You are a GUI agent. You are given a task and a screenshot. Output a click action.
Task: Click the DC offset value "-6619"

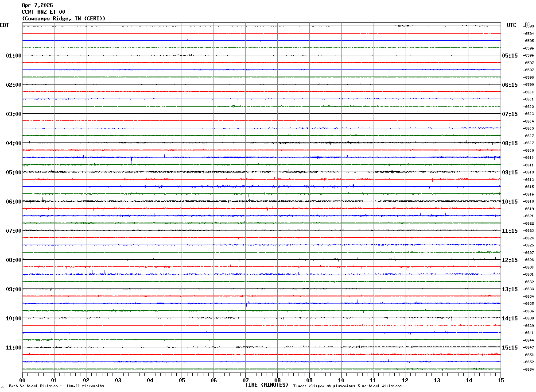click(528, 209)
